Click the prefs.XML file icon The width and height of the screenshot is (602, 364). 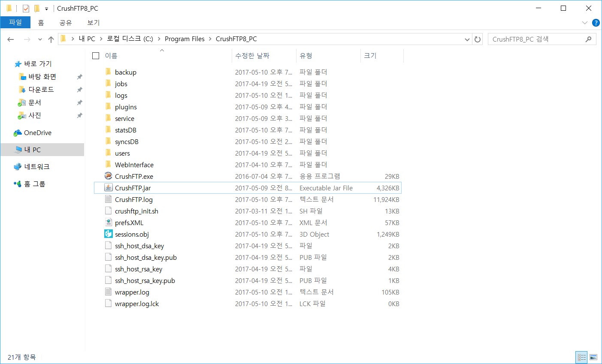[109, 222]
